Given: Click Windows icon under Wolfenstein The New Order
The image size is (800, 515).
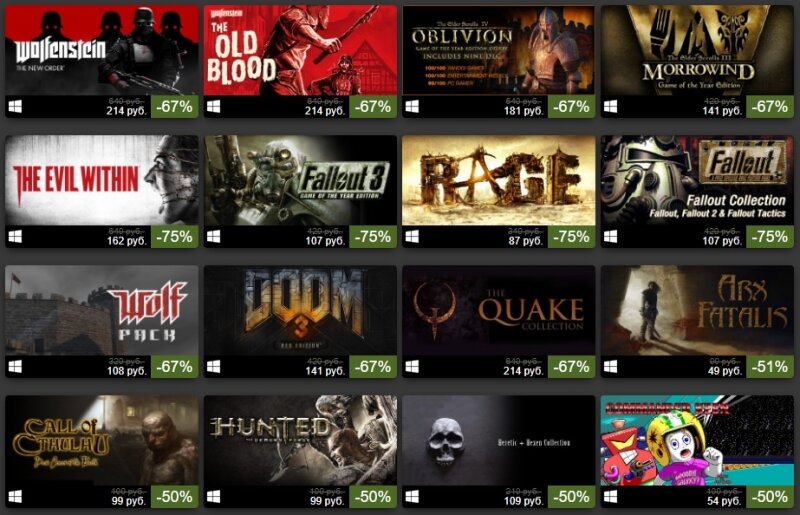Looking at the screenshot, I should (x=15, y=107).
